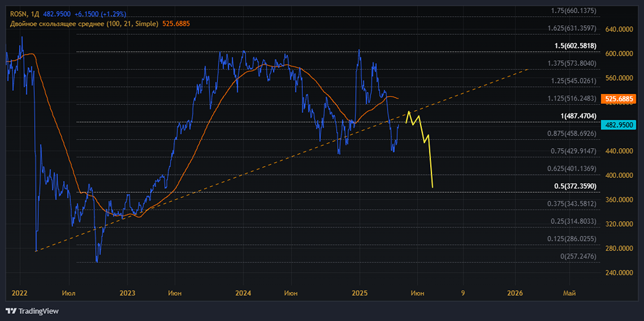Click the Май label on time axis
The height and width of the screenshot is (321, 644).
coord(569,293)
